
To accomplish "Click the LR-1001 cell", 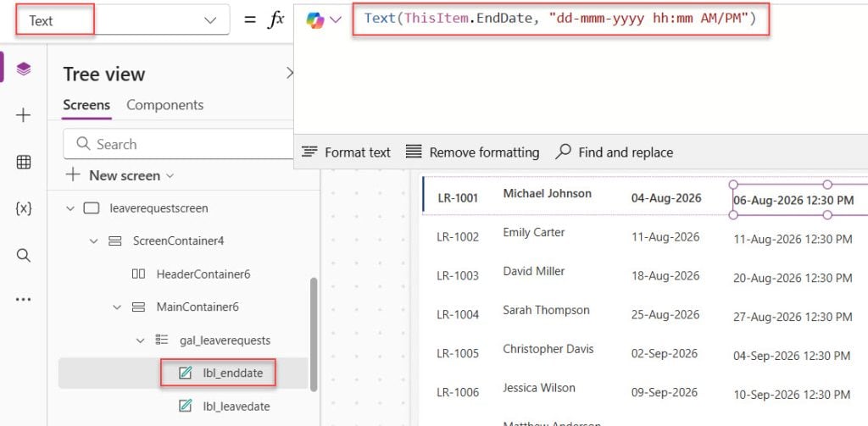I will click(458, 199).
